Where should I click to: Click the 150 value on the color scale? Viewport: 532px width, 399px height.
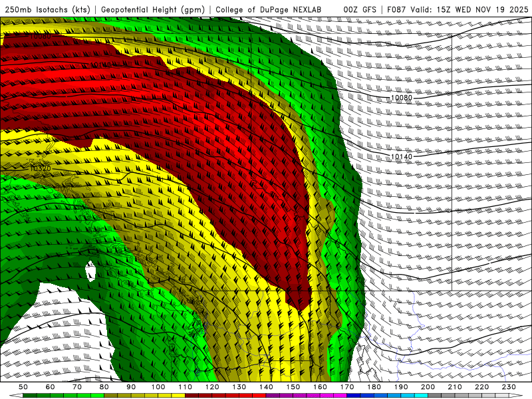tap(293, 387)
